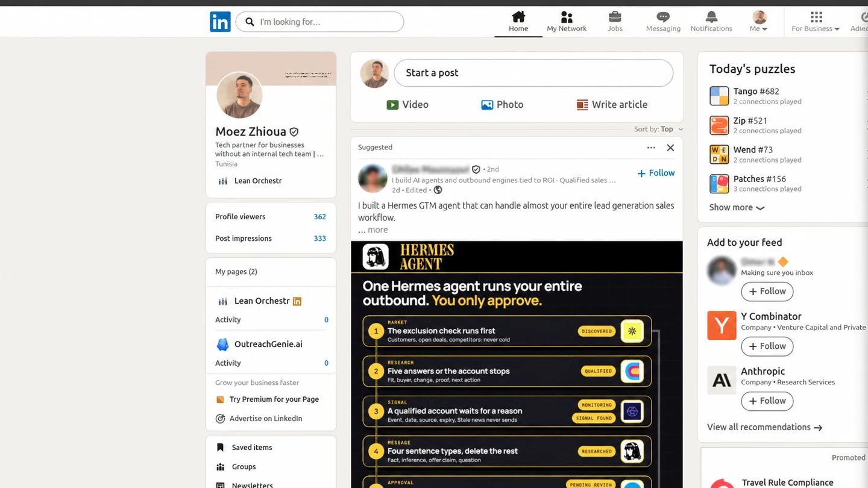Open the Travel Rule Compliance promoted ad
868x488 pixels.
[787, 482]
